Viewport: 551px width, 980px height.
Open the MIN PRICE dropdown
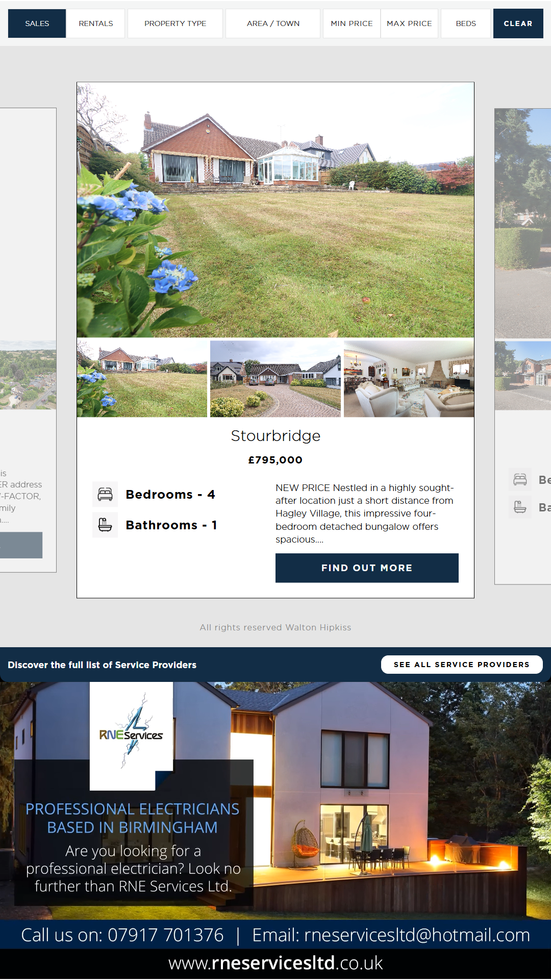click(x=352, y=23)
